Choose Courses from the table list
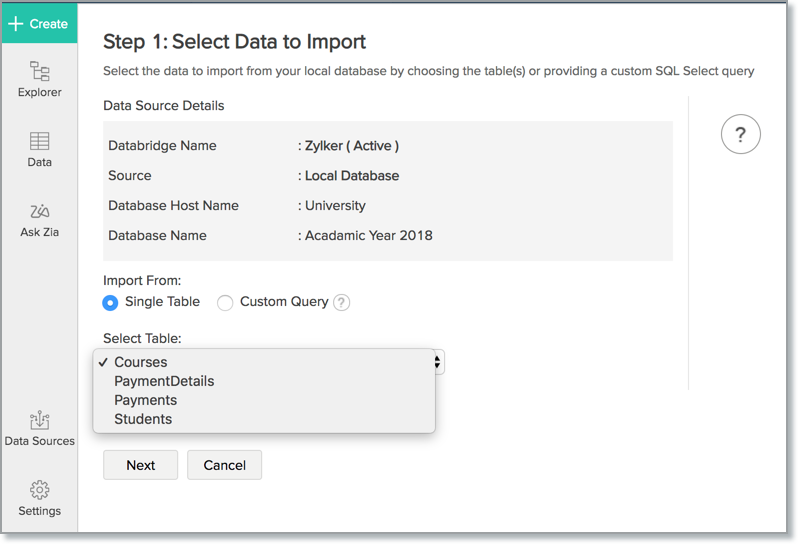This screenshot has height=544, width=798. [141, 362]
